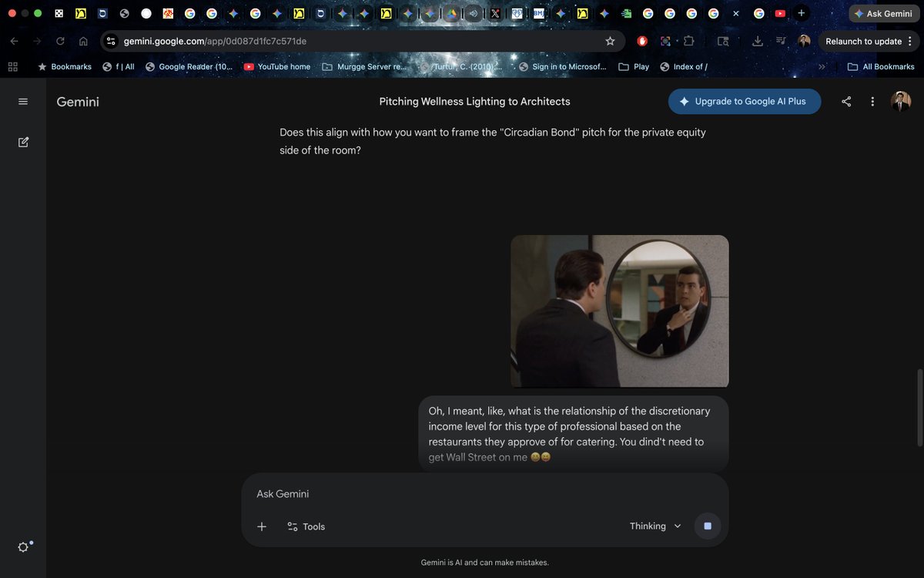
Task: Open the Tools menu in prompt box
Action: [x=306, y=526]
